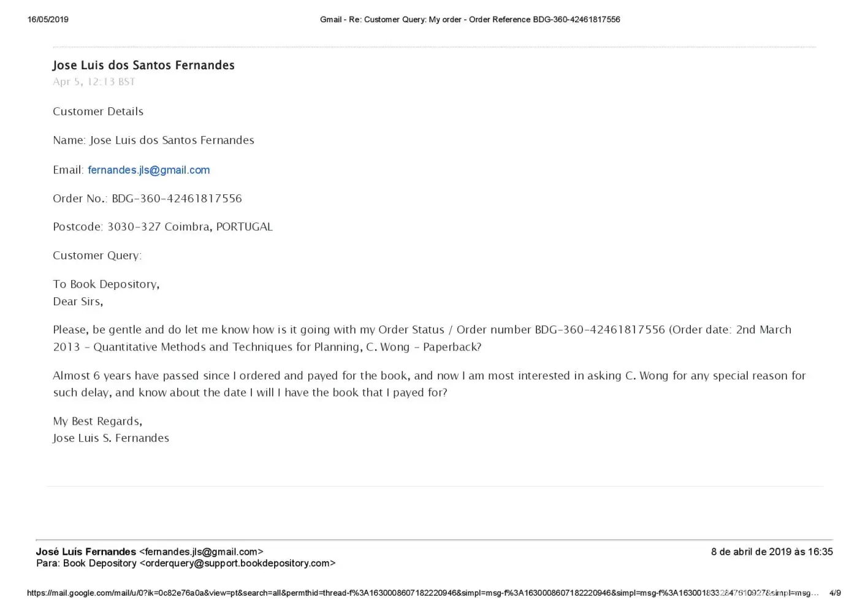Click the Jose Luis S. Fernandes signature
868x613 pixels.
pos(111,438)
